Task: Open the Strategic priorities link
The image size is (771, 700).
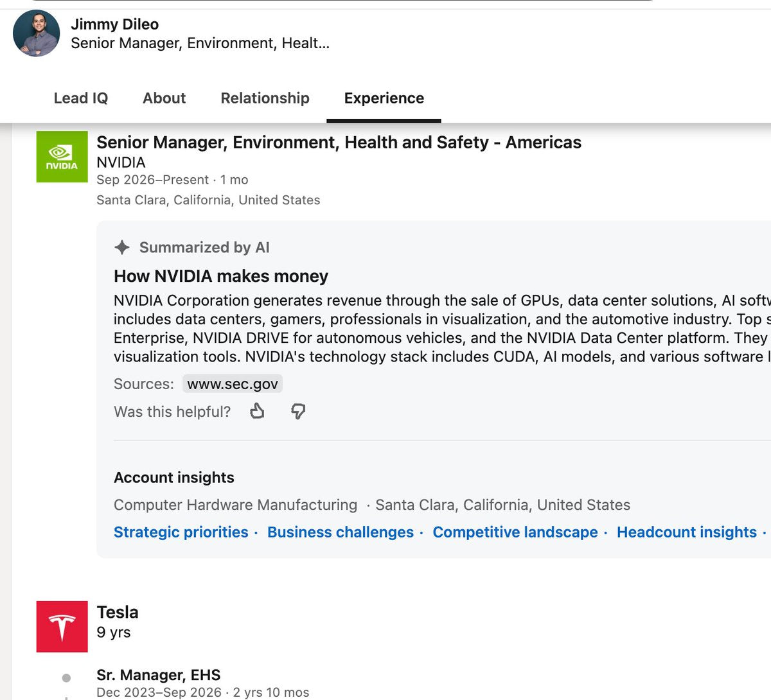Action: point(181,532)
